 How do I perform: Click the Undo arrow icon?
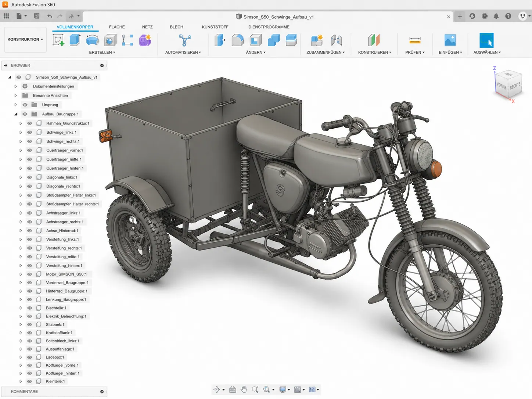[x=50, y=16]
